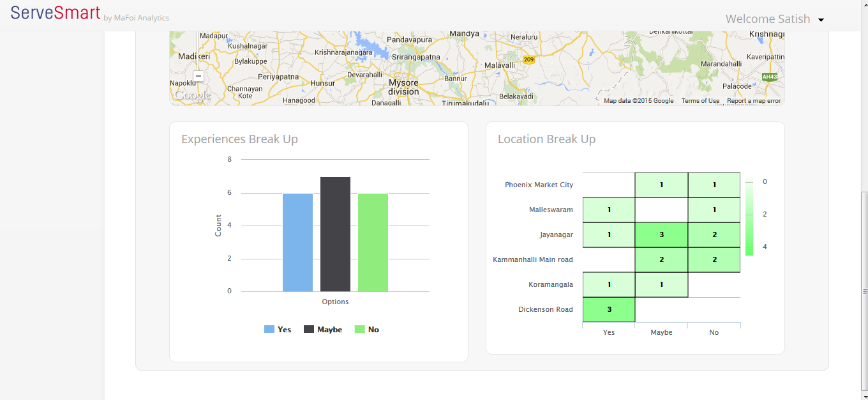Click Mysore division on the map
Image resolution: width=868 pixels, height=400 pixels.
pyautogui.click(x=403, y=88)
